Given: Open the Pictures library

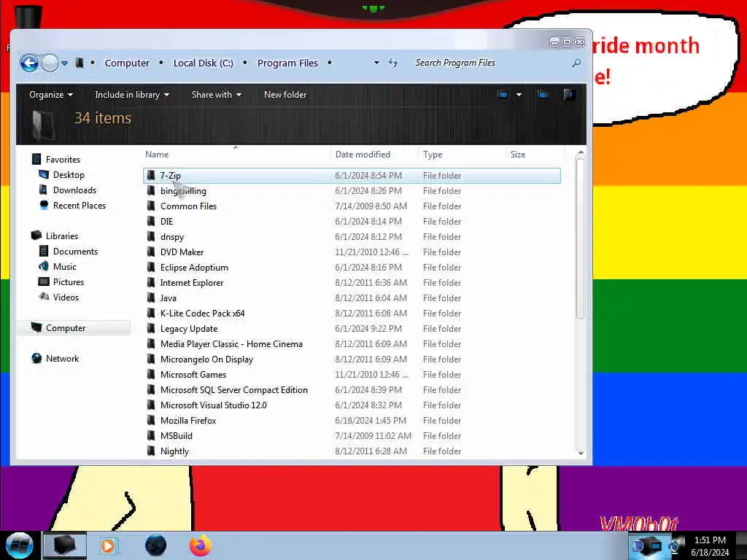Looking at the screenshot, I should pos(69,282).
